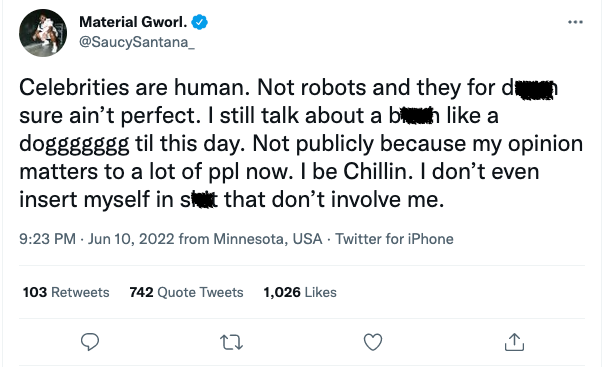Click the blacked-out word after 'myself in'
The width and height of the screenshot is (602, 367).
point(199,200)
